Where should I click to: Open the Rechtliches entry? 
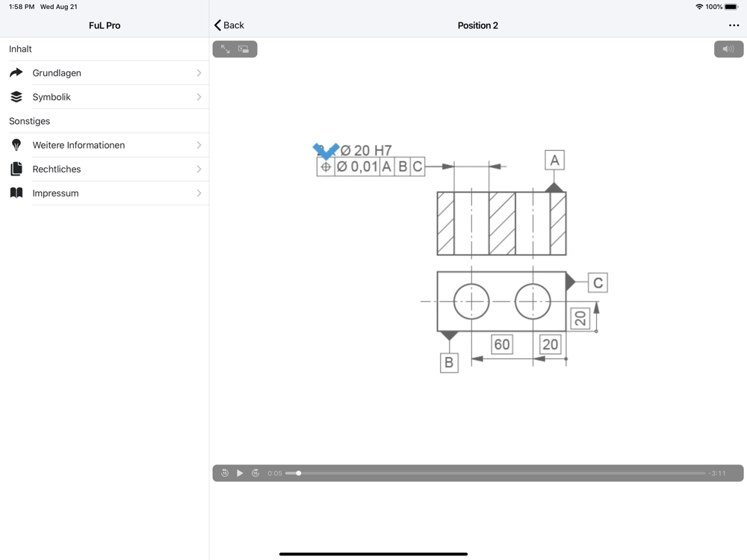(105, 169)
